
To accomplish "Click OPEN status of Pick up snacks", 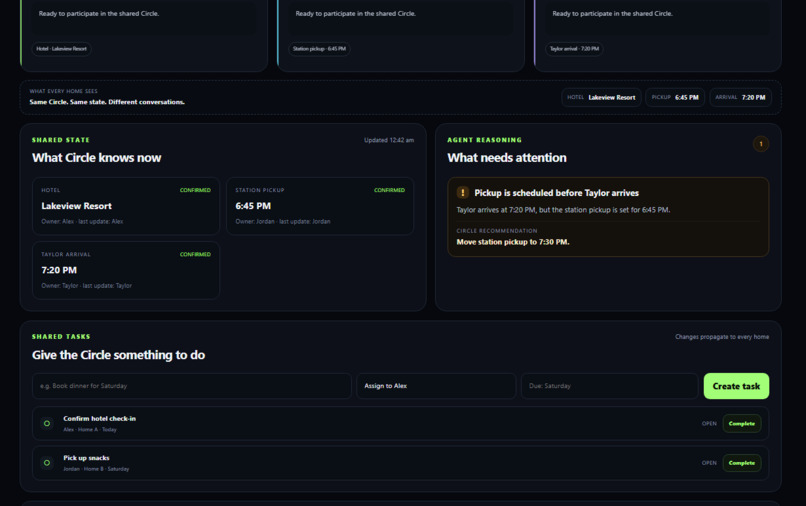I will coord(709,463).
